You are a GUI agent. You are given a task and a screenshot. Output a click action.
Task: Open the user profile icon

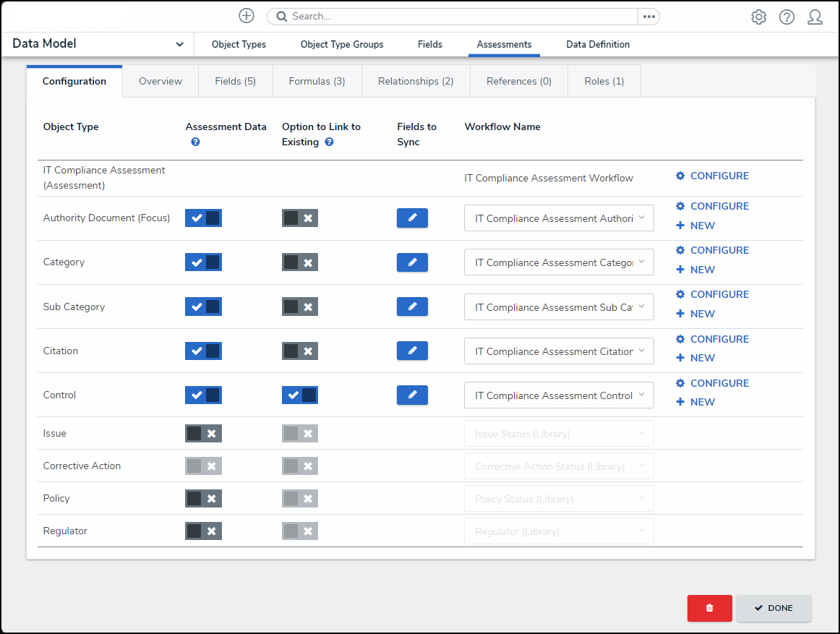tap(815, 17)
